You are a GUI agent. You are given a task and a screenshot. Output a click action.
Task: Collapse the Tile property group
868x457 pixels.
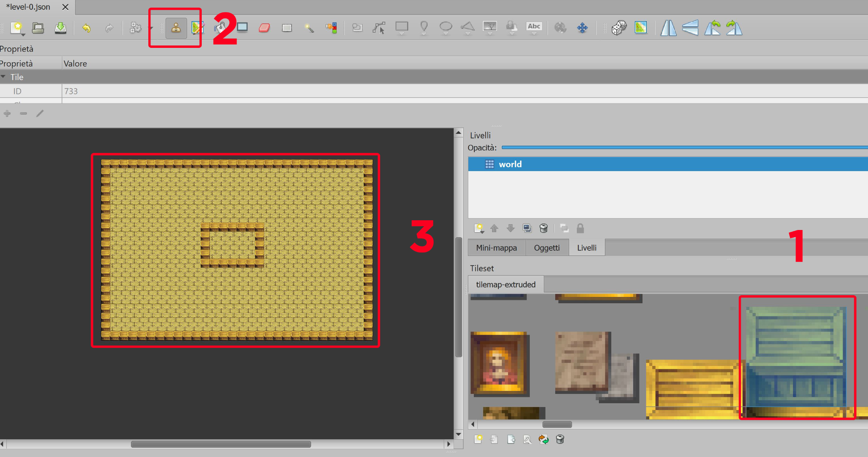tap(3, 77)
